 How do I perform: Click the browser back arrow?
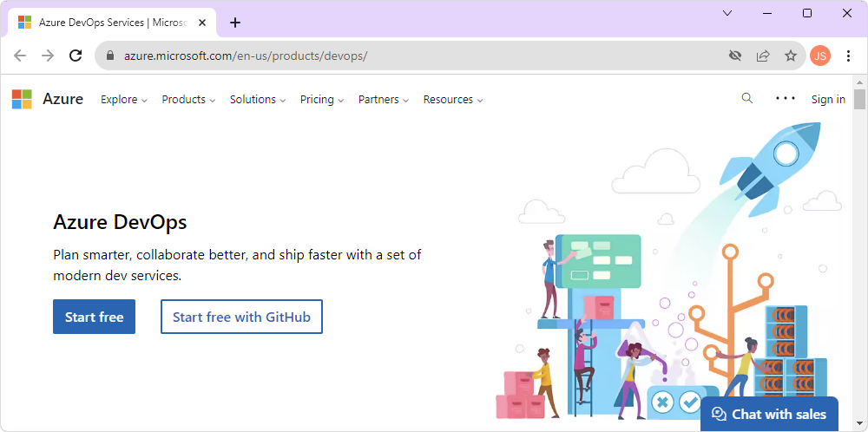click(20, 56)
